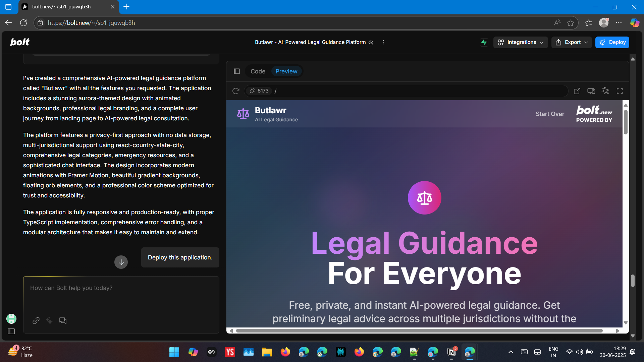This screenshot has width=644, height=362.
Task: Expand the Integrations dropdown
Action: click(x=520, y=42)
